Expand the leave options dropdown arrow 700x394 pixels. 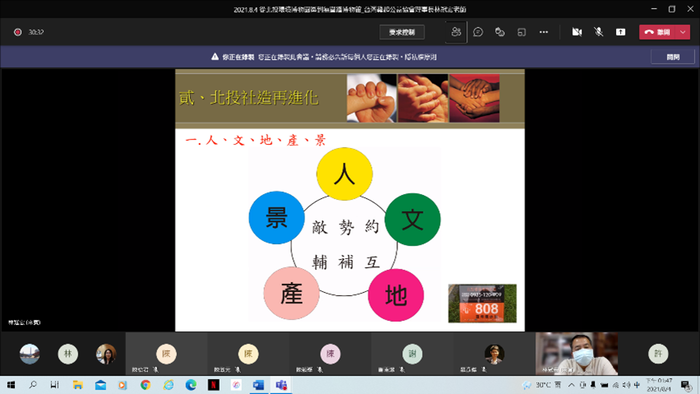click(x=683, y=32)
